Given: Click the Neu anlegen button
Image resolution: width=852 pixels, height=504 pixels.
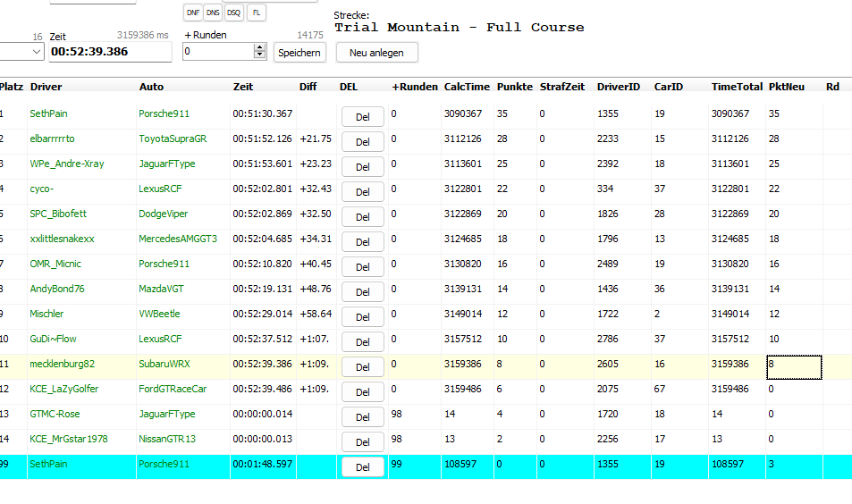Looking at the screenshot, I should click(376, 53).
